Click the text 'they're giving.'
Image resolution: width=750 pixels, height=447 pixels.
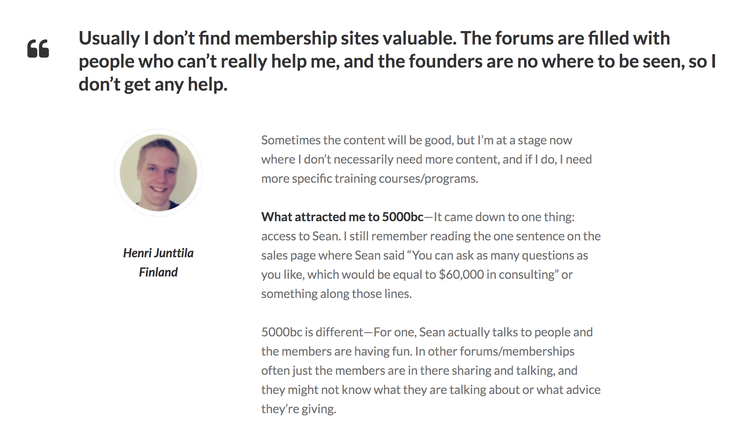pos(298,409)
